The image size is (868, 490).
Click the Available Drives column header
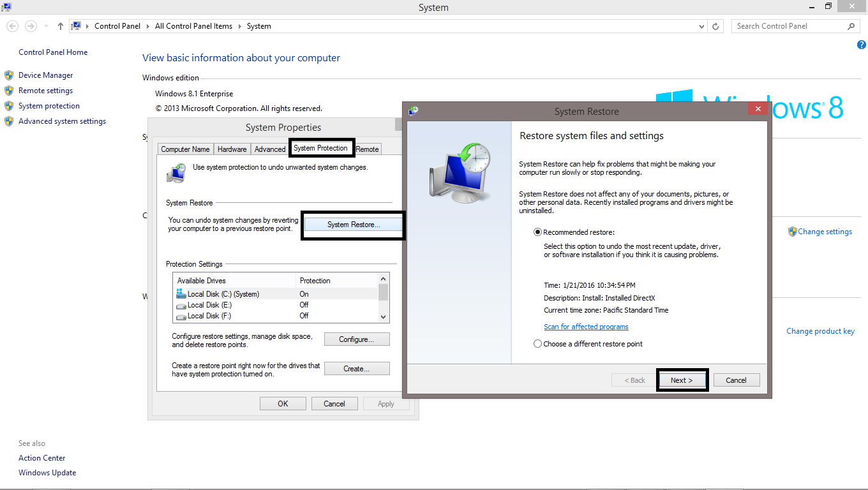click(234, 281)
